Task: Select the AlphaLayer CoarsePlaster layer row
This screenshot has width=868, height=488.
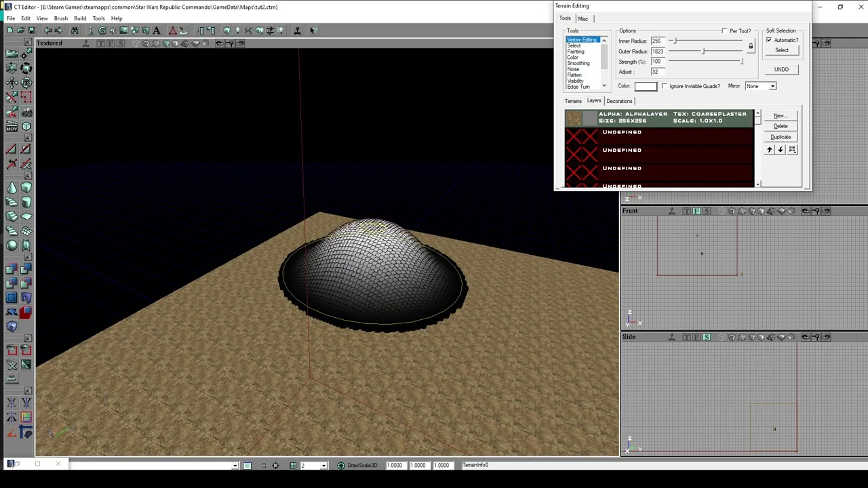Action: click(x=659, y=118)
